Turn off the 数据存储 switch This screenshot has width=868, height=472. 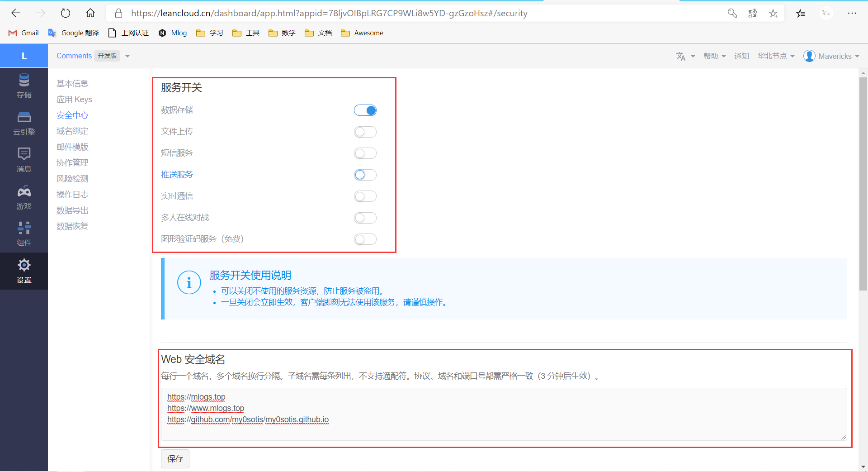point(365,110)
